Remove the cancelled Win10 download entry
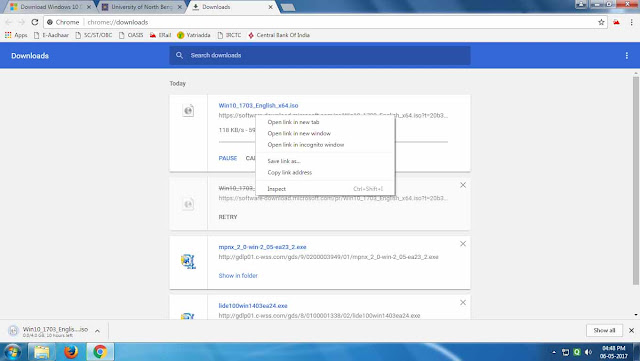This screenshot has height=361, width=640. [x=463, y=185]
